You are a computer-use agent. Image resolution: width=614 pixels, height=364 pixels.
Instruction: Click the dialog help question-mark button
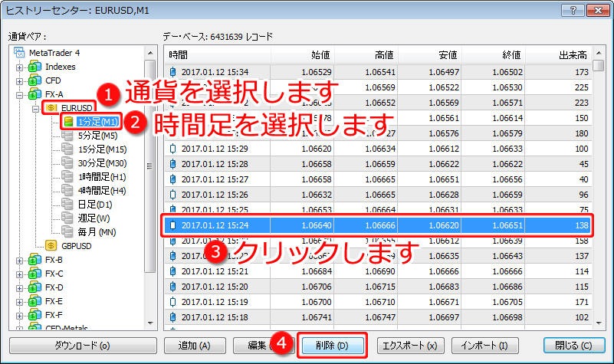[573, 10]
